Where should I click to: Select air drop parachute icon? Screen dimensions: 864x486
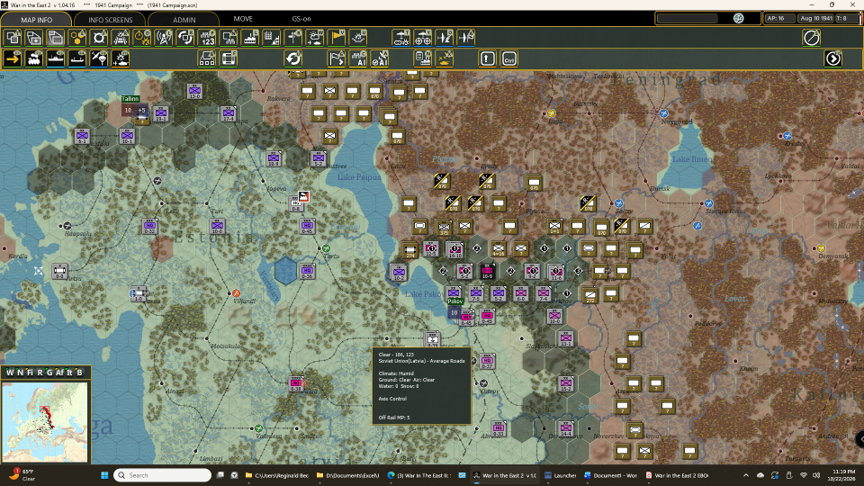pos(99,58)
